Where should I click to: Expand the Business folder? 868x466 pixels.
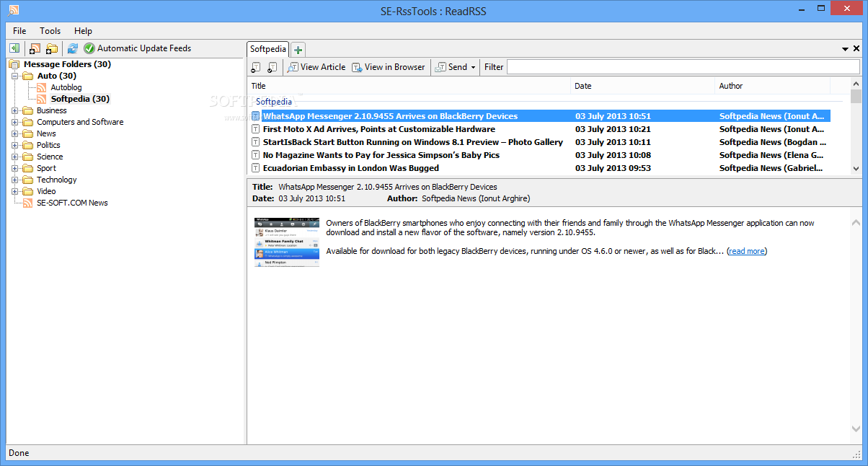(x=15, y=110)
